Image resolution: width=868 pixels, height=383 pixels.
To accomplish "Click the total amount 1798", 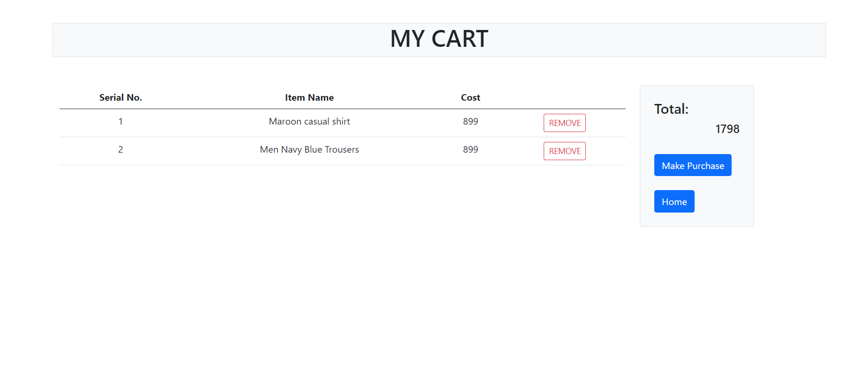I will (x=727, y=129).
